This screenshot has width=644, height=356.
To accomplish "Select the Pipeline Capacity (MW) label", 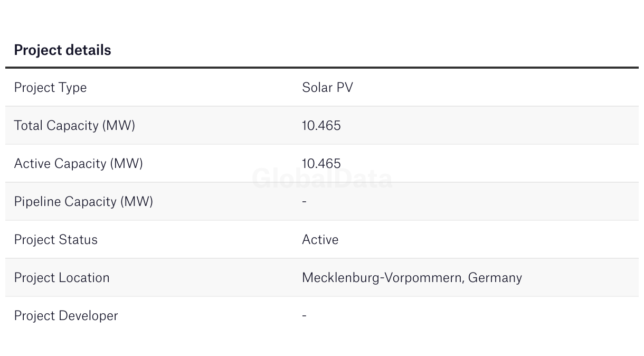I will click(83, 202).
